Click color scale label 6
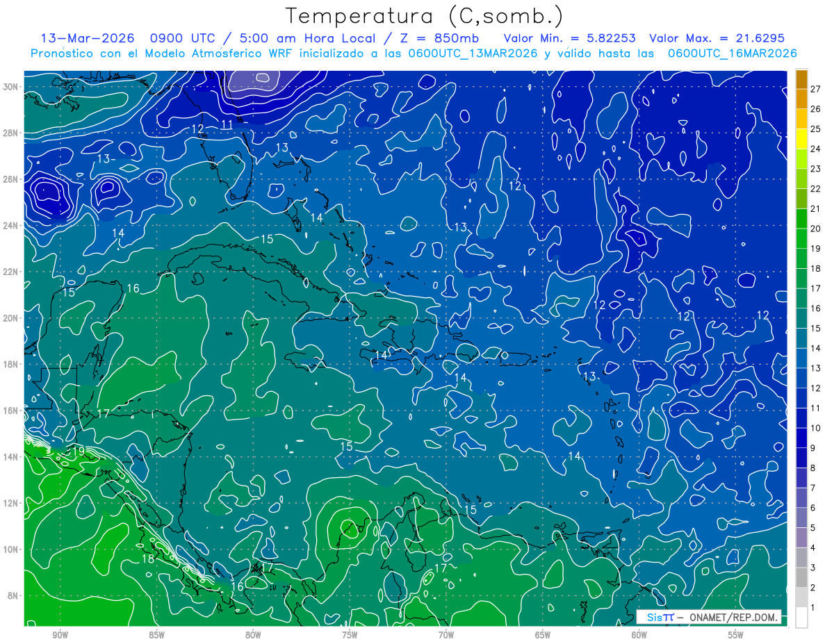 [x=813, y=508]
